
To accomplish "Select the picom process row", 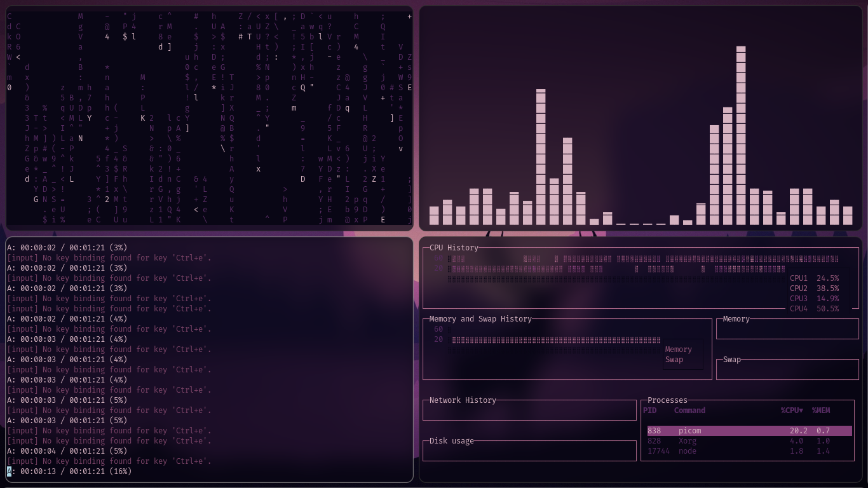I will (x=749, y=431).
